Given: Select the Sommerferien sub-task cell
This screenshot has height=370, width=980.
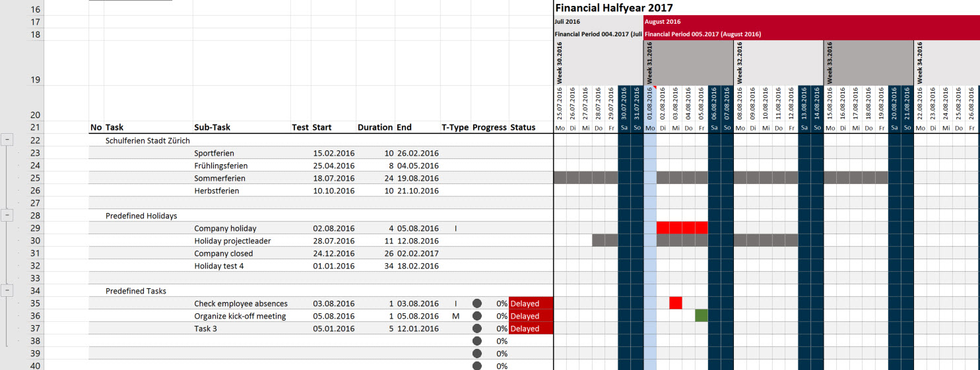Looking at the screenshot, I should tap(219, 178).
